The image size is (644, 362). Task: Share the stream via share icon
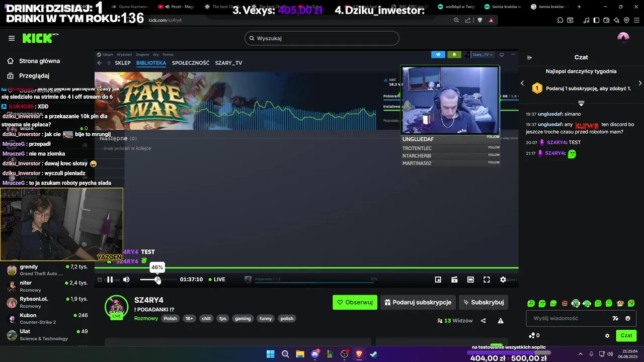(x=484, y=321)
